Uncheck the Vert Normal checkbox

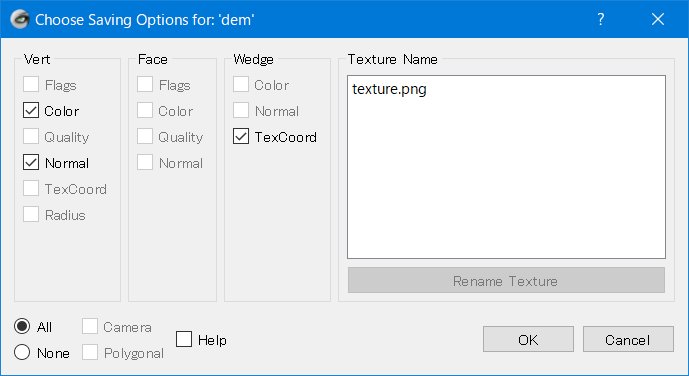point(31,163)
